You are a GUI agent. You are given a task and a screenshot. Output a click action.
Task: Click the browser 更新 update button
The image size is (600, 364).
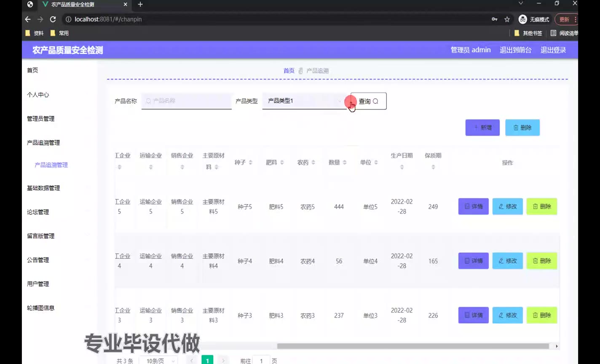tap(566, 19)
